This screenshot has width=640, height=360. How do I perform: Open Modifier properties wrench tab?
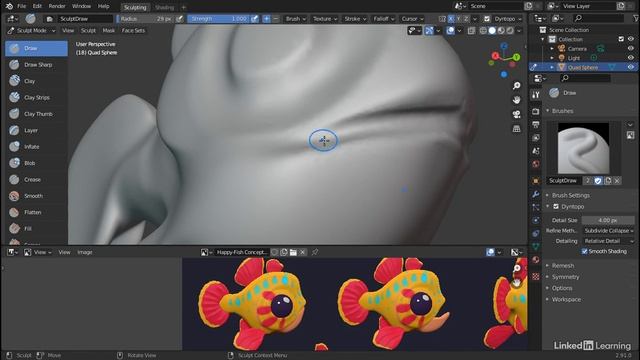pyautogui.click(x=536, y=194)
